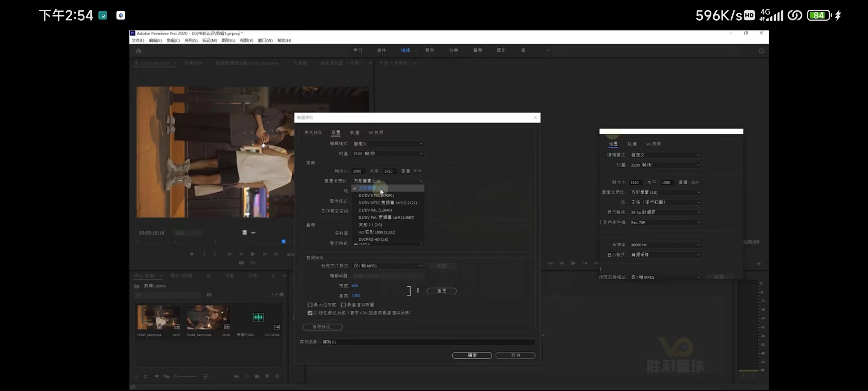Click the link chain icon beside width/height
This screenshot has width=868, height=391.
pyautogui.click(x=418, y=290)
